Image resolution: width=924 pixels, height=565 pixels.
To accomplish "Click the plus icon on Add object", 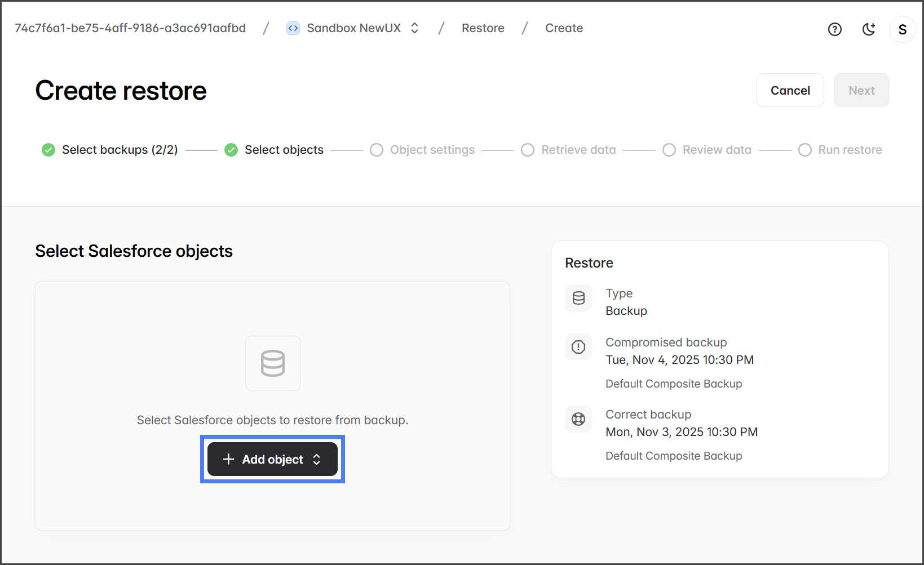I will (228, 459).
